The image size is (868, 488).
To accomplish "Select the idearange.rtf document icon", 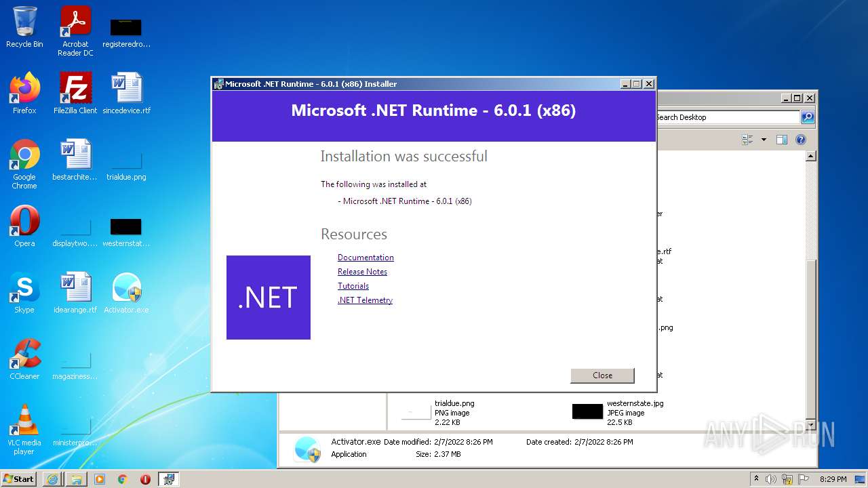I will [x=75, y=293].
